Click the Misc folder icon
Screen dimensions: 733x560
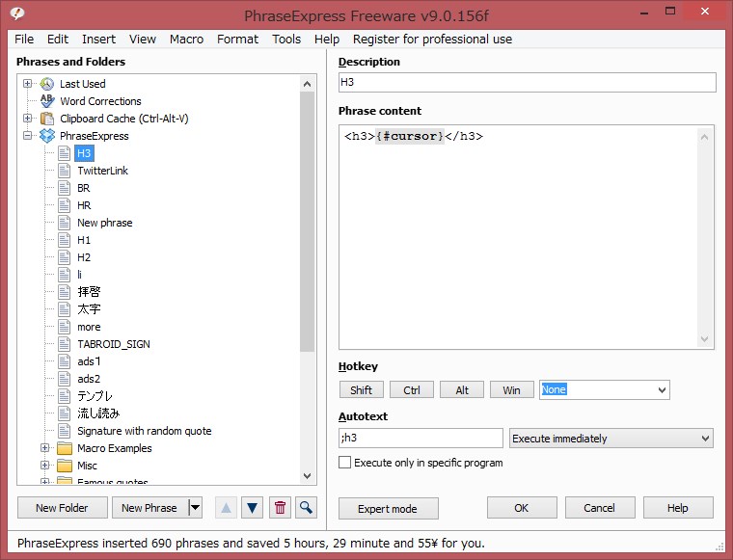[x=65, y=466]
